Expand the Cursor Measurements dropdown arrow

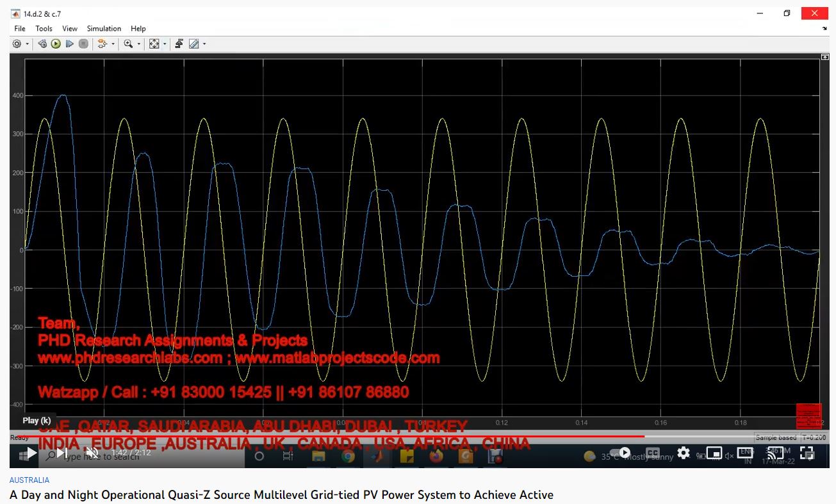(x=204, y=44)
